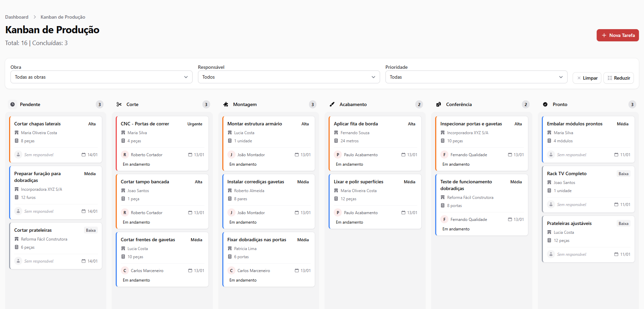Select the scissors icon for the Corte column

pos(119,104)
